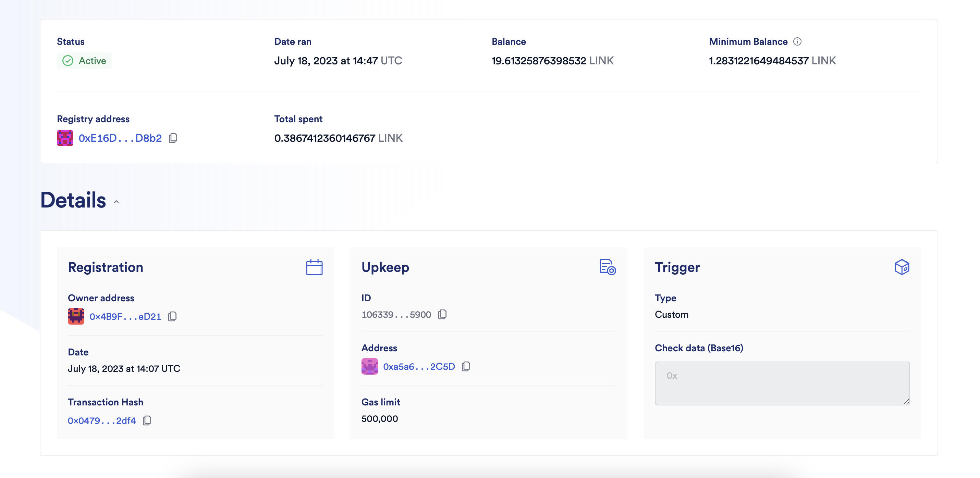Copy the owner address

click(172, 316)
